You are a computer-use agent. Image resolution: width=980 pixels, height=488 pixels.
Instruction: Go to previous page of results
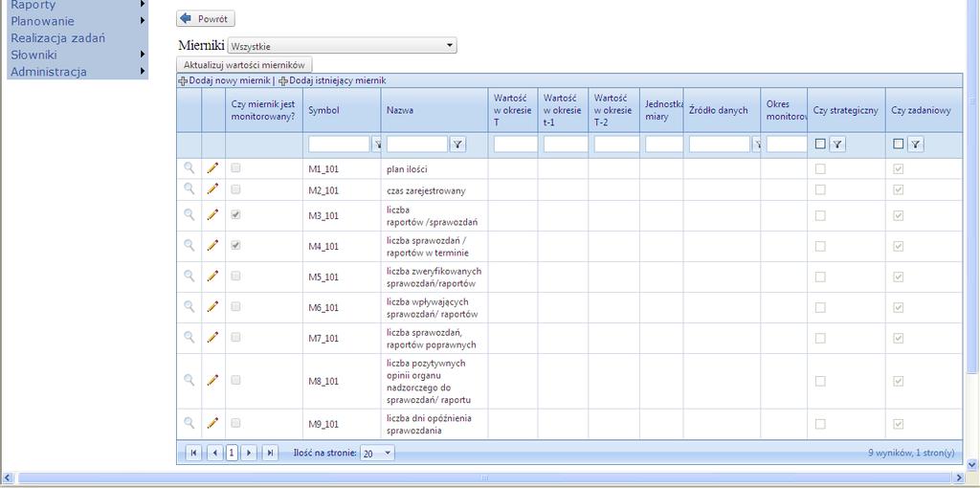pos(215,453)
